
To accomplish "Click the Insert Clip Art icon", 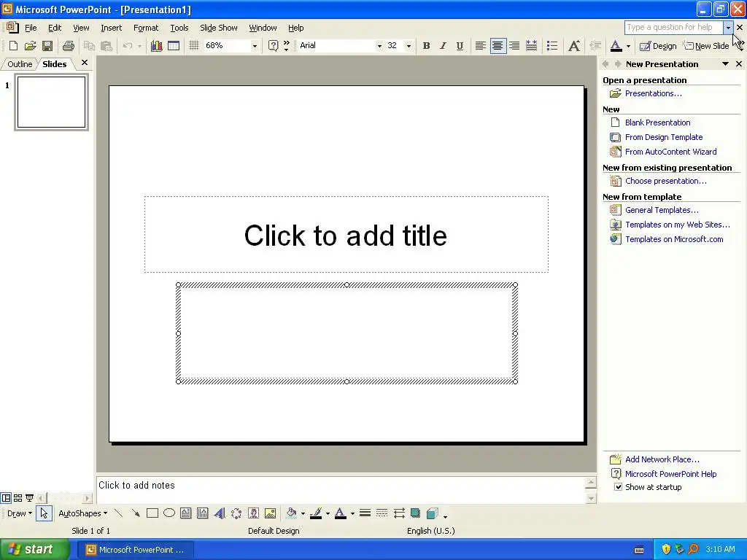I will (x=253, y=513).
